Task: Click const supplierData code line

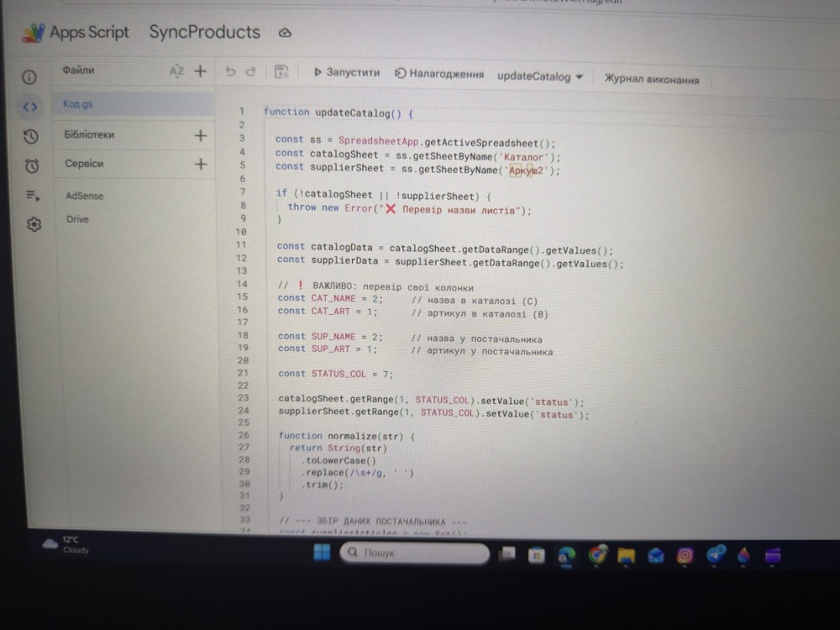Action: (x=450, y=262)
